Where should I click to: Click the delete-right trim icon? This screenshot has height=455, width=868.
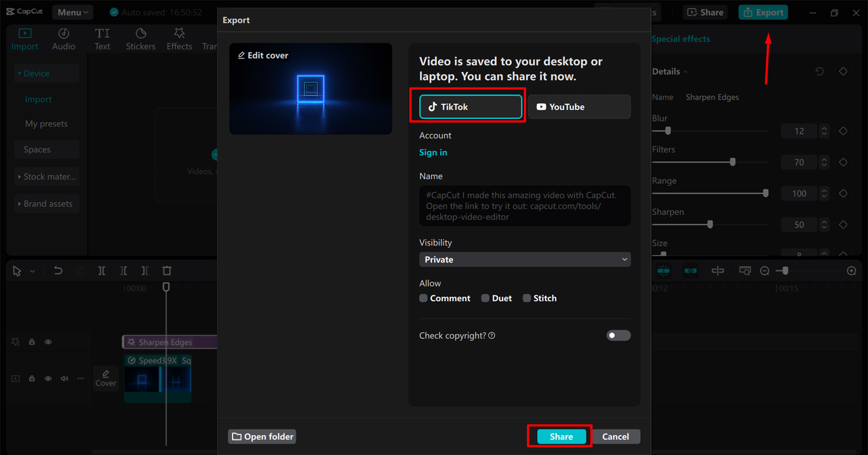tap(145, 271)
